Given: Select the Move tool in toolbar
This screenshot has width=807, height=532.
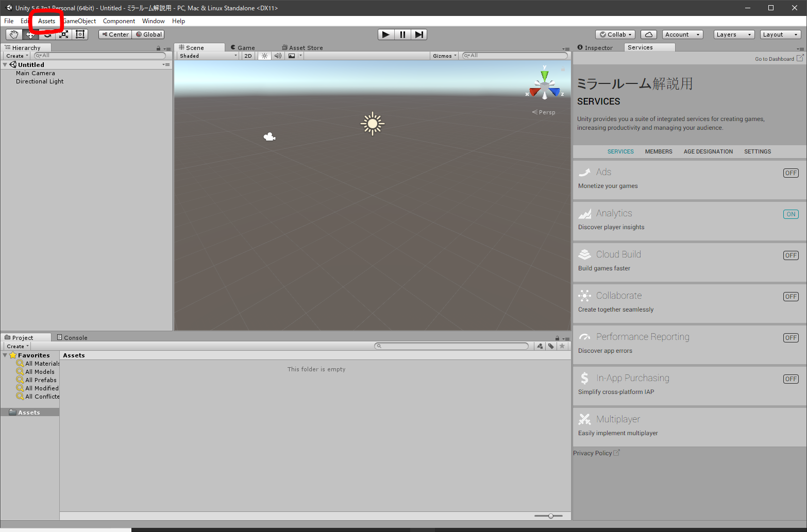Looking at the screenshot, I should click(30, 35).
